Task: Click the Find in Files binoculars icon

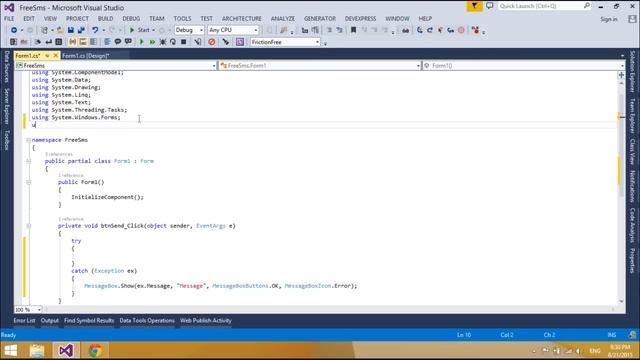Action: 405,30
